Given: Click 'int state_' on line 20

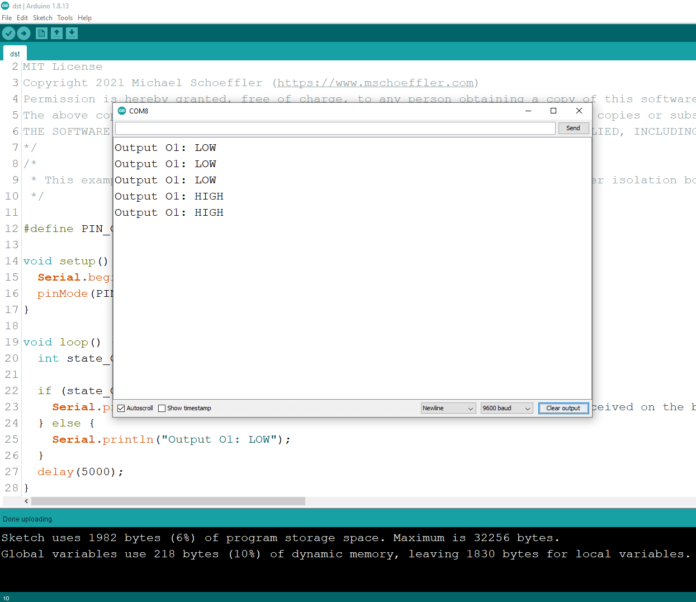Looking at the screenshot, I should coord(75,358).
